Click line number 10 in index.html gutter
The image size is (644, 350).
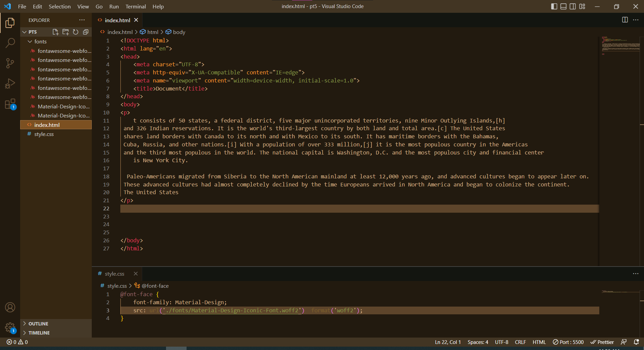click(106, 112)
